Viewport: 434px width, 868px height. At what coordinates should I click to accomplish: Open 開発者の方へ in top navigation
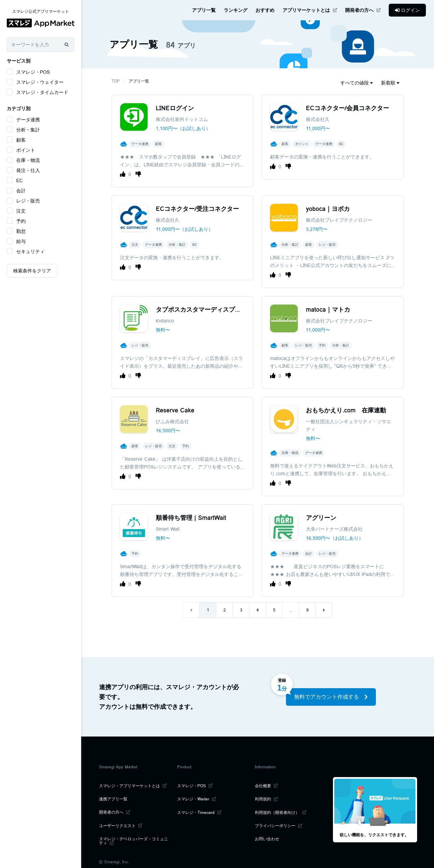point(363,10)
